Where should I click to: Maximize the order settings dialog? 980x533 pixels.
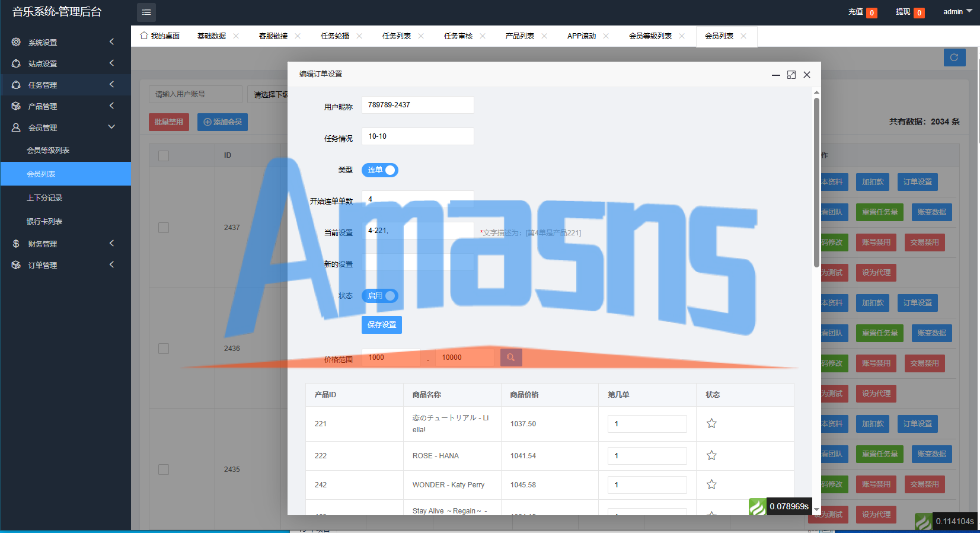[791, 75]
